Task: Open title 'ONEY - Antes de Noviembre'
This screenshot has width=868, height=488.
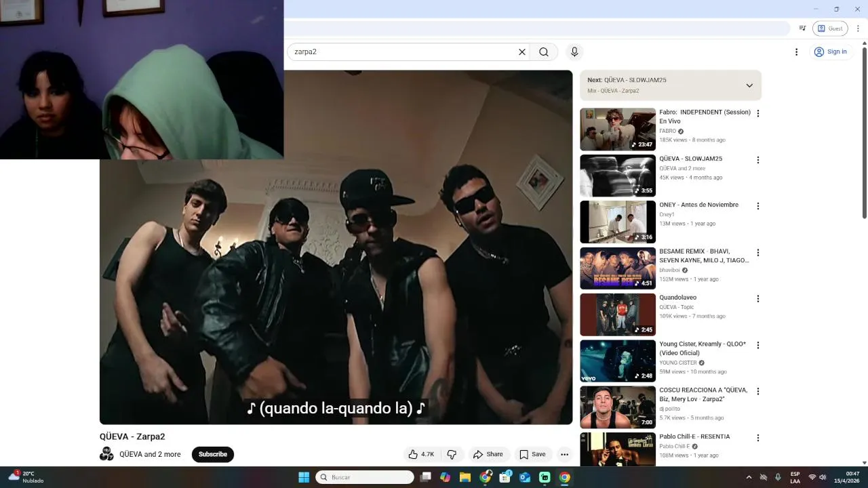Action: click(698, 205)
